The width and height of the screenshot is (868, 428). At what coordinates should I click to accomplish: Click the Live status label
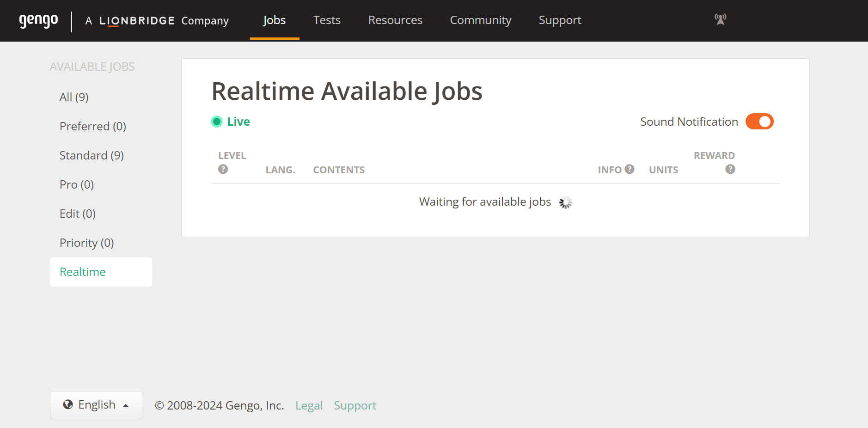coord(238,122)
